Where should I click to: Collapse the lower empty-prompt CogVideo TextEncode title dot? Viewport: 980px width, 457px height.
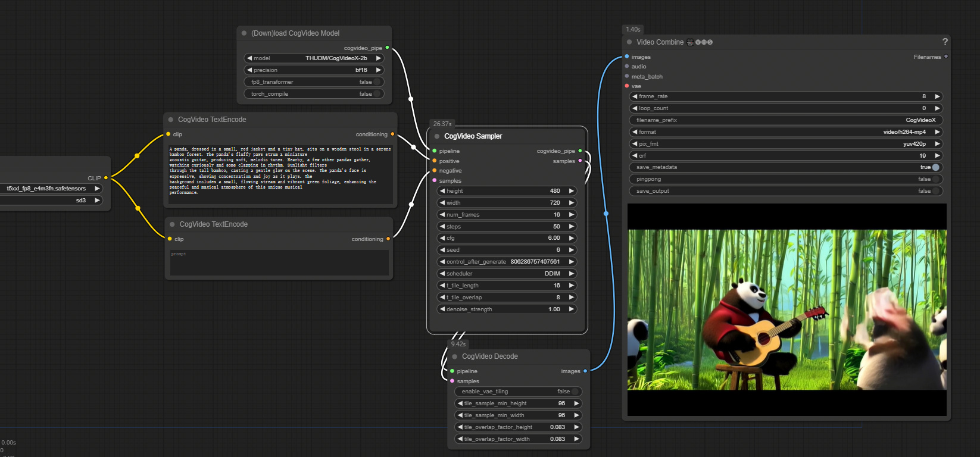click(172, 224)
